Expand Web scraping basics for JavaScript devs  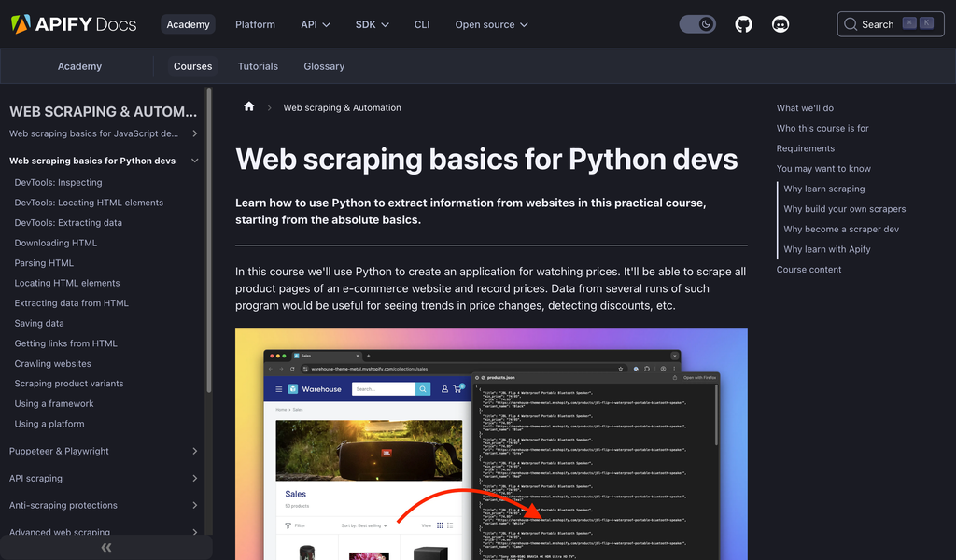tap(194, 133)
